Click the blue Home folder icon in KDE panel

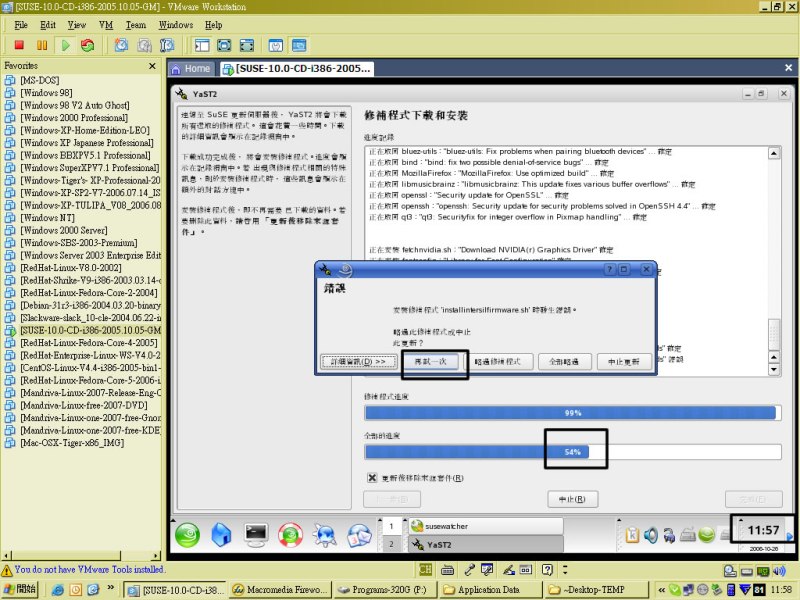[x=221, y=535]
